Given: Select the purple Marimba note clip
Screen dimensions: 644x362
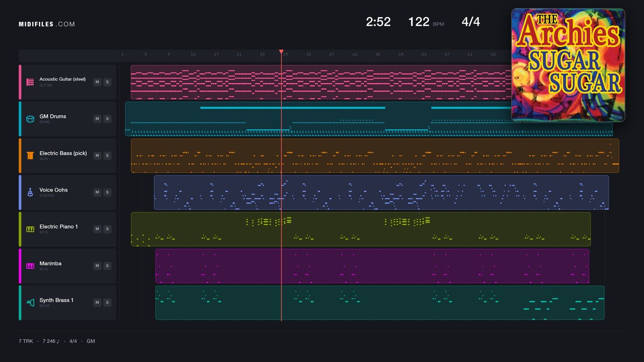Looking at the screenshot, I should click(372, 266).
